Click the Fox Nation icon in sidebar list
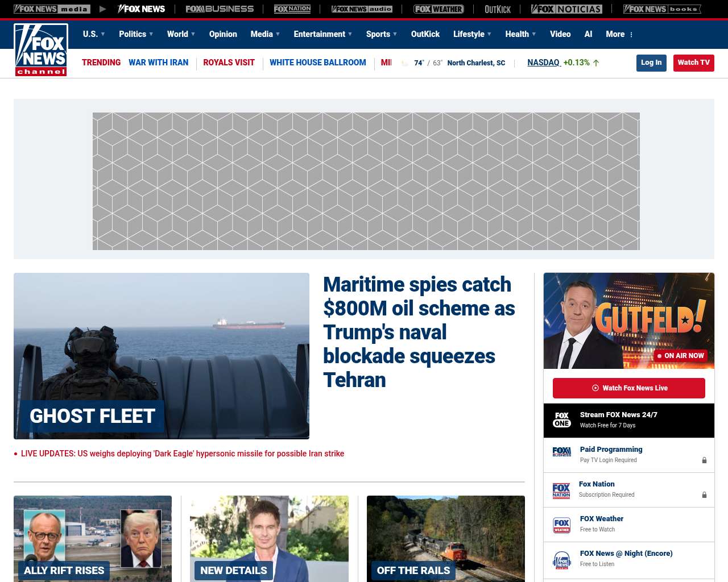Image resolution: width=728 pixels, height=582 pixels. [x=561, y=490]
